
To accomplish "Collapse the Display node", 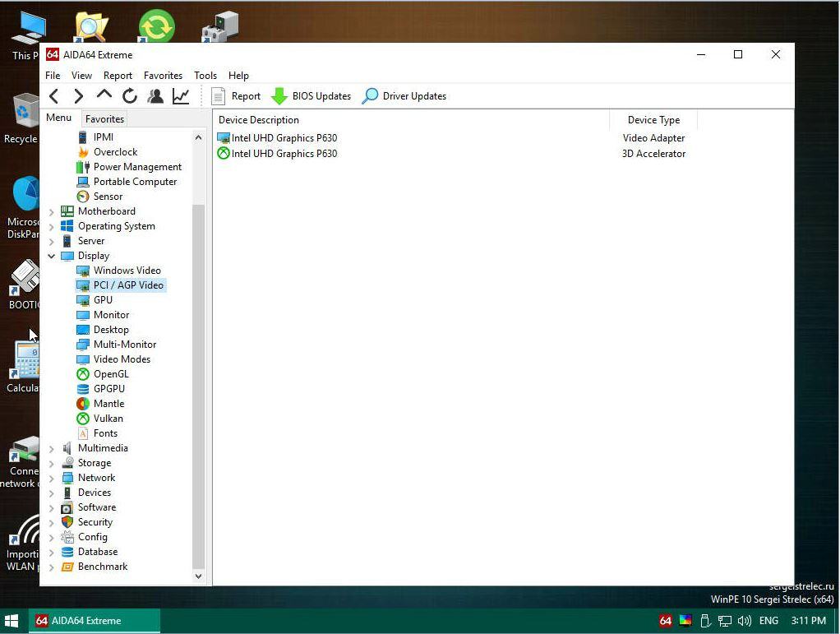I will pyautogui.click(x=52, y=257).
